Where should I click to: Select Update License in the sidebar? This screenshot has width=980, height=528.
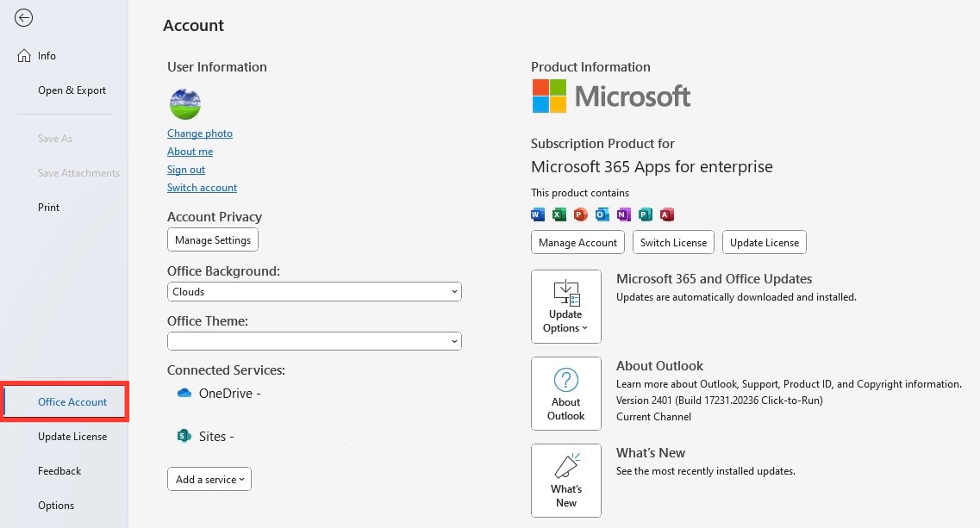72,436
